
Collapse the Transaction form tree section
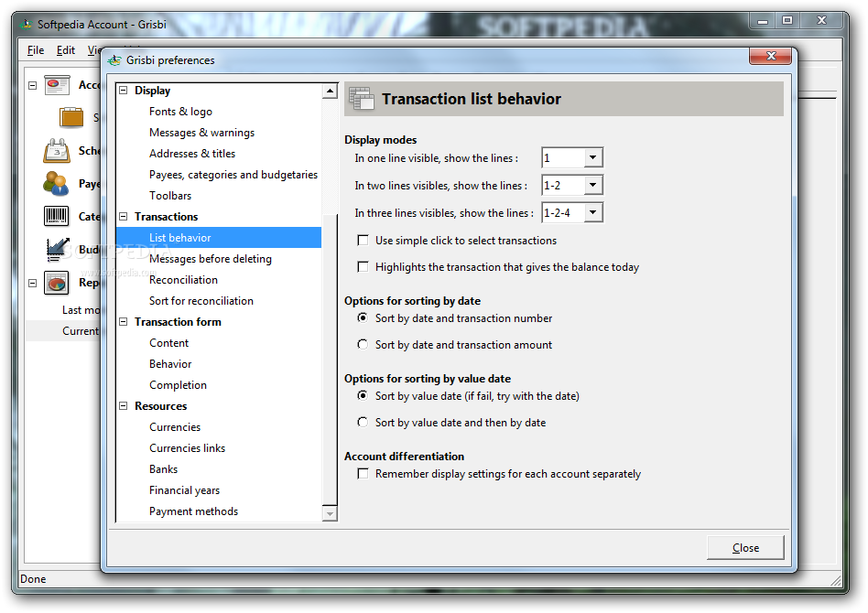tap(124, 321)
